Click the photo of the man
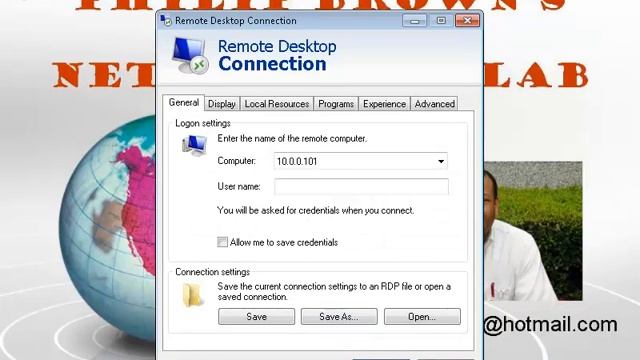 tap(533, 231)
